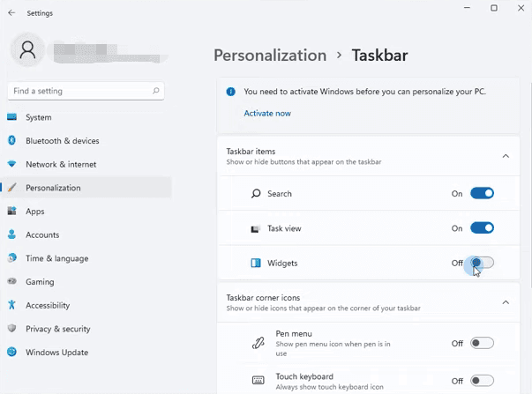The image size is (532, 394).
Task: Click the Pen menu icon
Action: [x=259, y=343]
